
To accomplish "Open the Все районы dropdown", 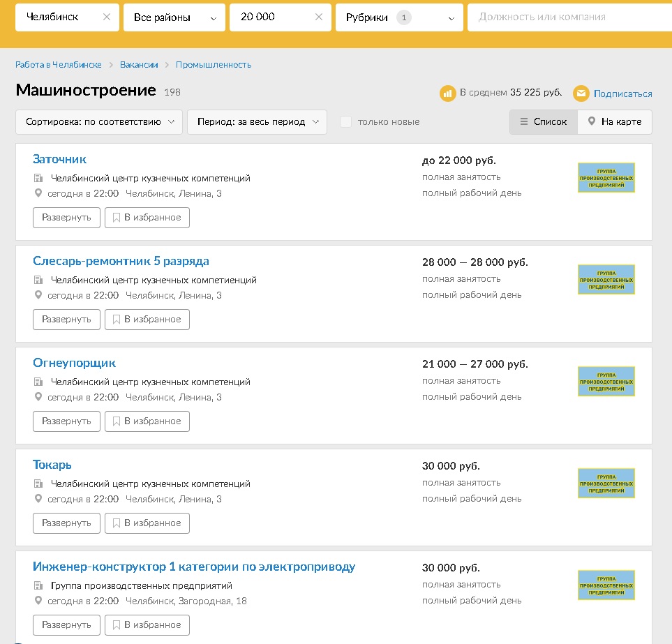I will coord(174,17).
